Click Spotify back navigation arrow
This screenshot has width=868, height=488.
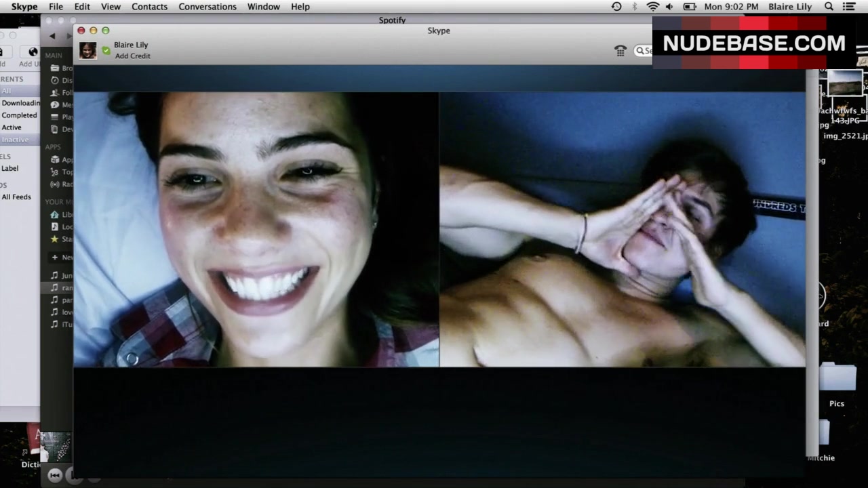pyautogui.click(x=52, y=36)
